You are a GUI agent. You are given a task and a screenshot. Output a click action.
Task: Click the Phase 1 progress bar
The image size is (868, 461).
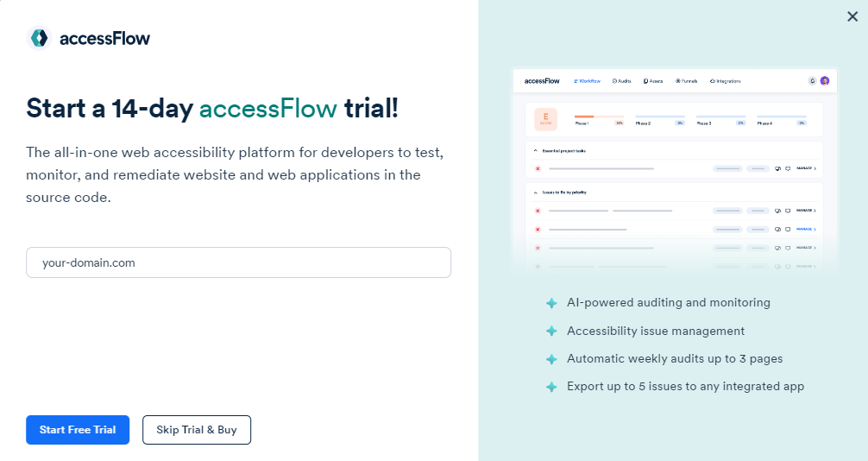[x=599, y=117]
